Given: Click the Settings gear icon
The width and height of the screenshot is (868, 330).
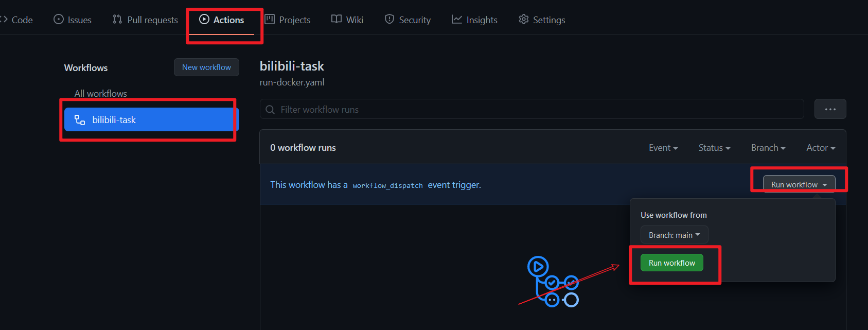Looking at the screenshot, I should [x=524, y=20].
